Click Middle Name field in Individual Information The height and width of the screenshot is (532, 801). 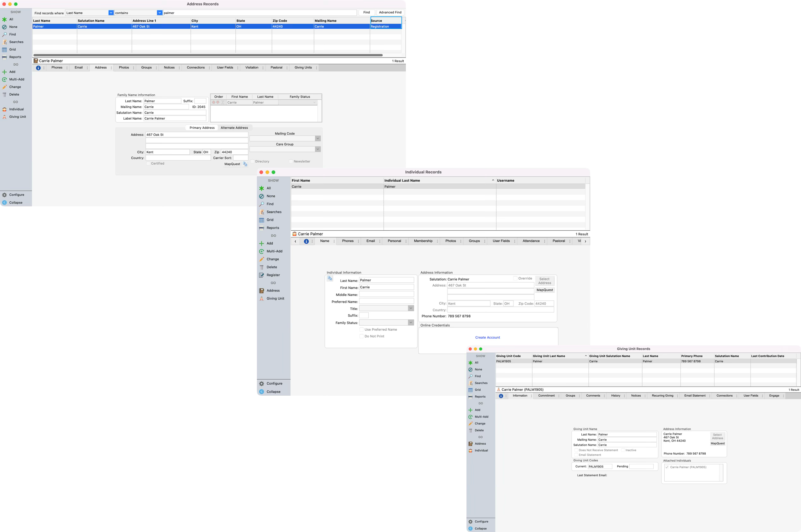[x=386, y=294]
